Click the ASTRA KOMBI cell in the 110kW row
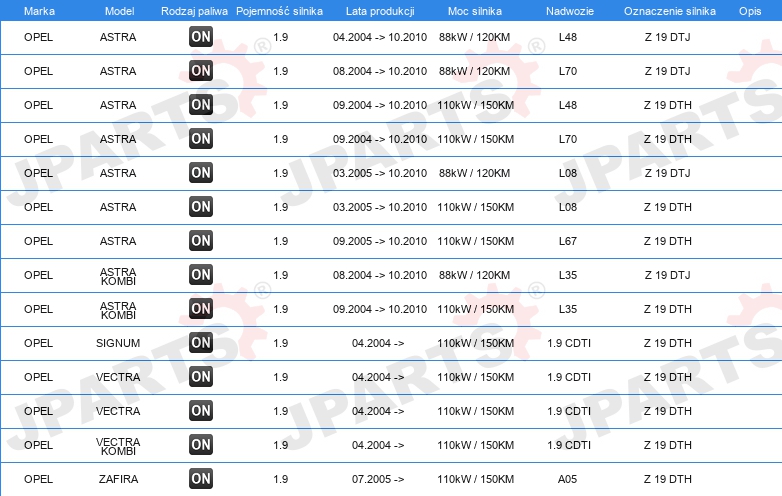 tap(118, 310)
